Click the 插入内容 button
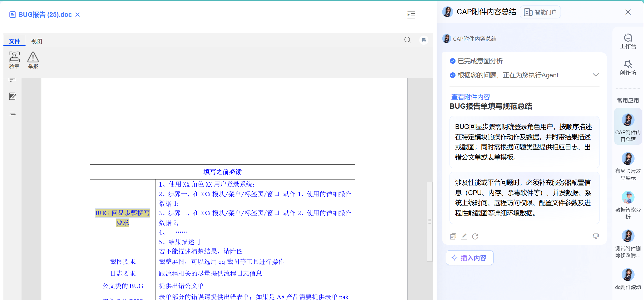 [470, 258]
